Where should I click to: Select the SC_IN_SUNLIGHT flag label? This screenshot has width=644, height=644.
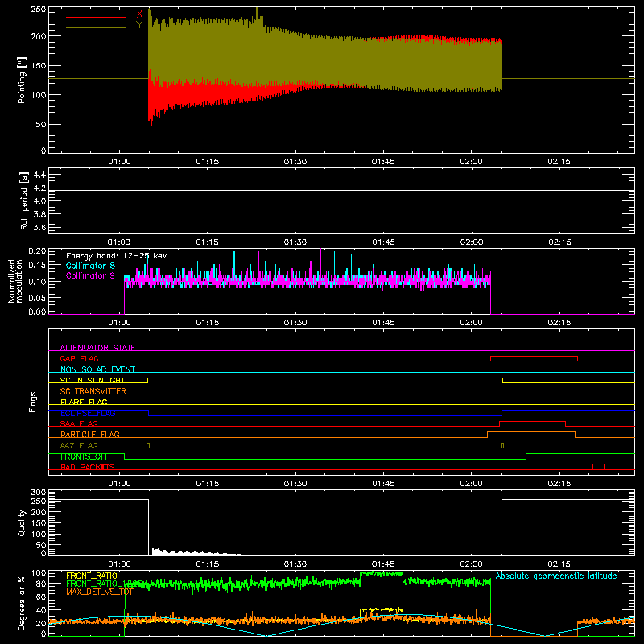pos(93,380)
